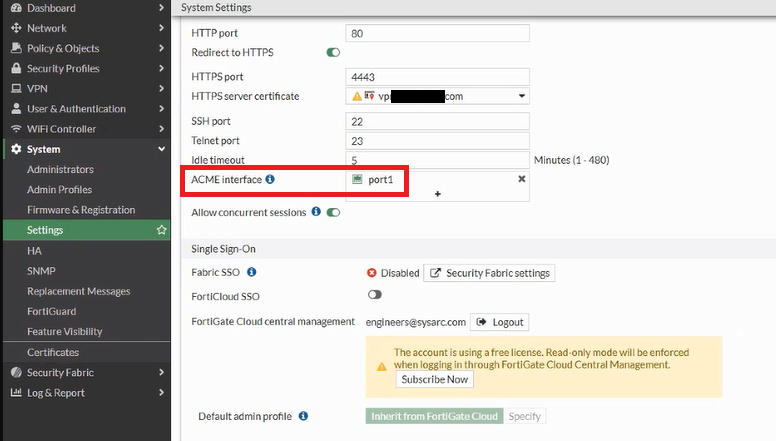Viewport: 776px width, 441px height.
Task: Collapse the System menu chevron
Action: (x=161, y=149)
